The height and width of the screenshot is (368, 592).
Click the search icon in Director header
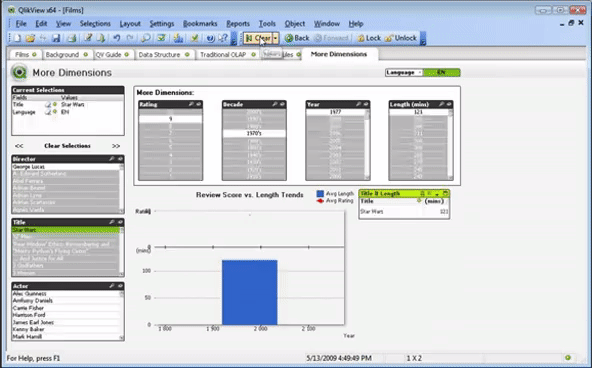coord(112,159)
